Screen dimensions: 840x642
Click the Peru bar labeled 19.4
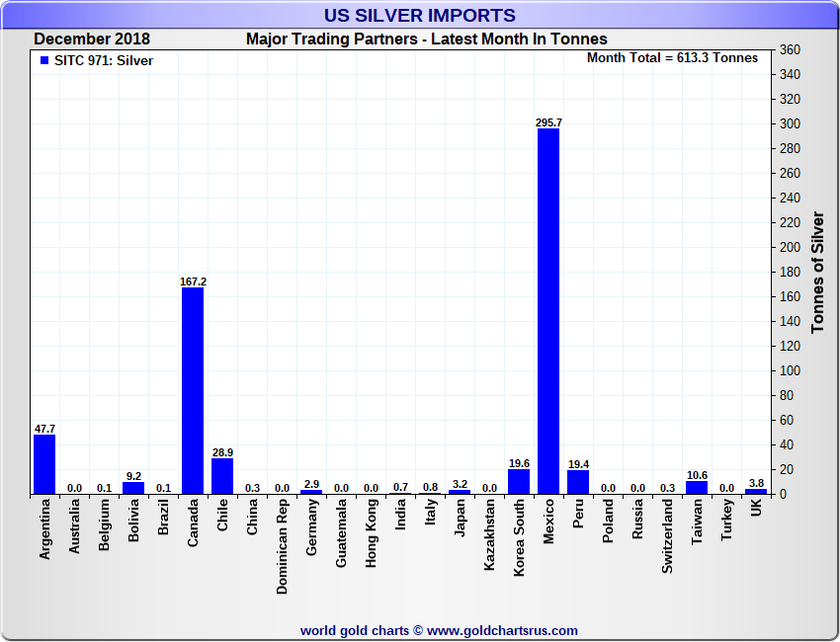(x=578, y=482)
